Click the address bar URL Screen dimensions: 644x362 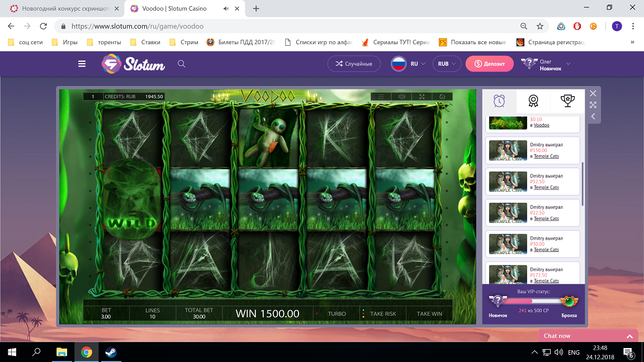pyautogui.click(x=138, y=26)
